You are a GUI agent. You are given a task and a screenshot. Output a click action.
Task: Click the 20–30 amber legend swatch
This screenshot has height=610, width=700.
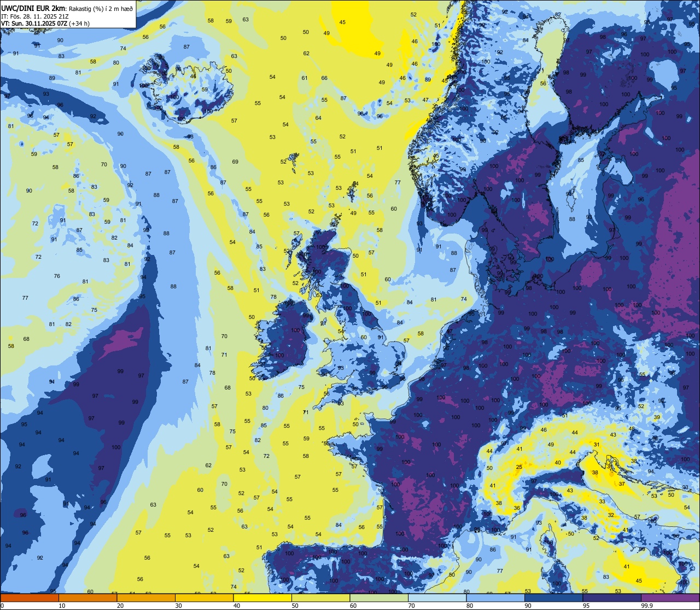pos(146,597)
